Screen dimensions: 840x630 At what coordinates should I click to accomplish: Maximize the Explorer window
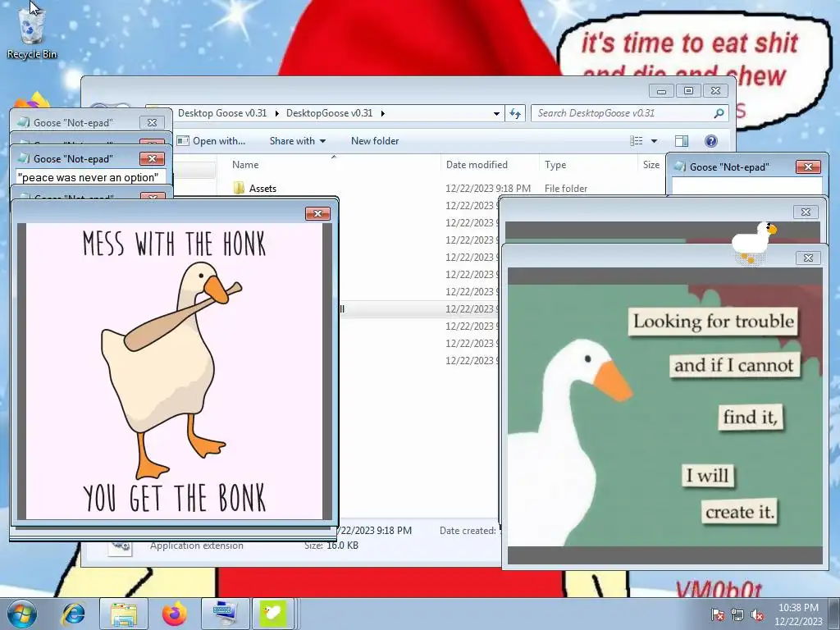(688, 90)
